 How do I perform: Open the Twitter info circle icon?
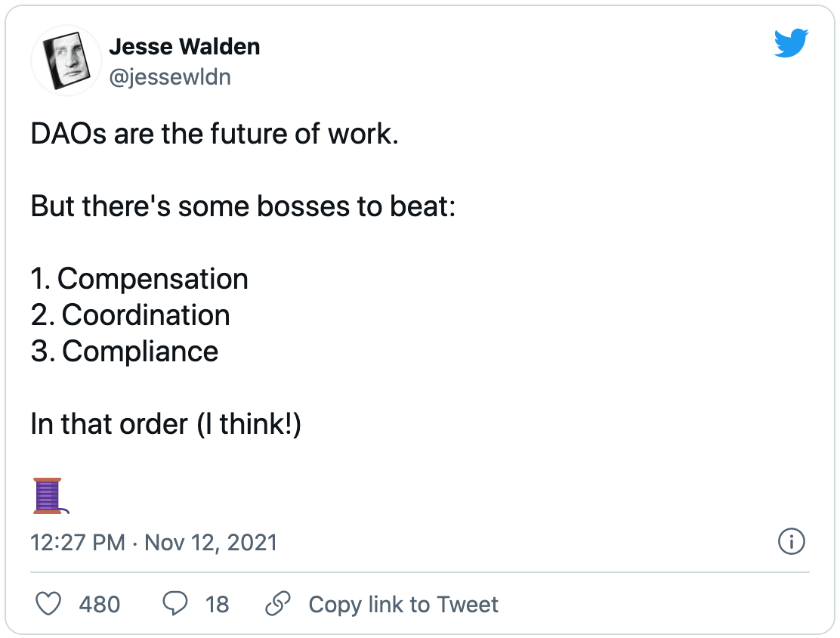(791, 541)
